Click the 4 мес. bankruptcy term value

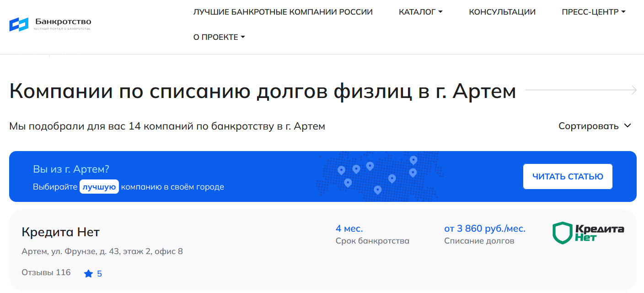point(349,228)
